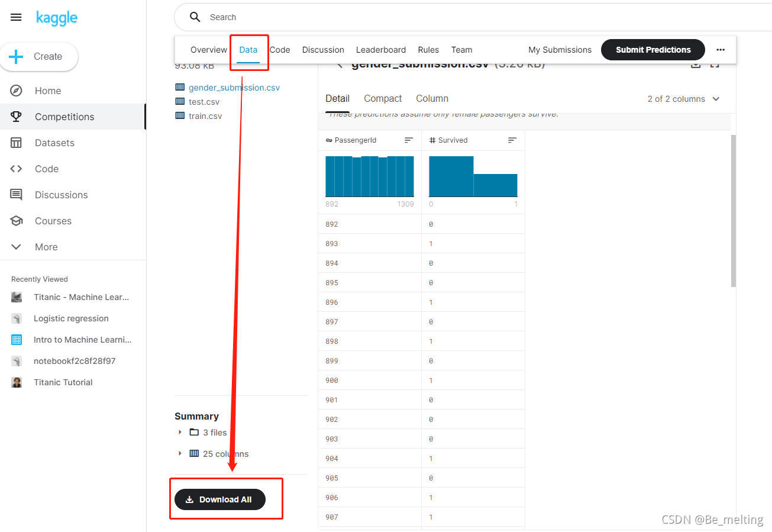Click the folder icon beside 3 files
Screen dimensions: 772x532
[x=194, y=432]
